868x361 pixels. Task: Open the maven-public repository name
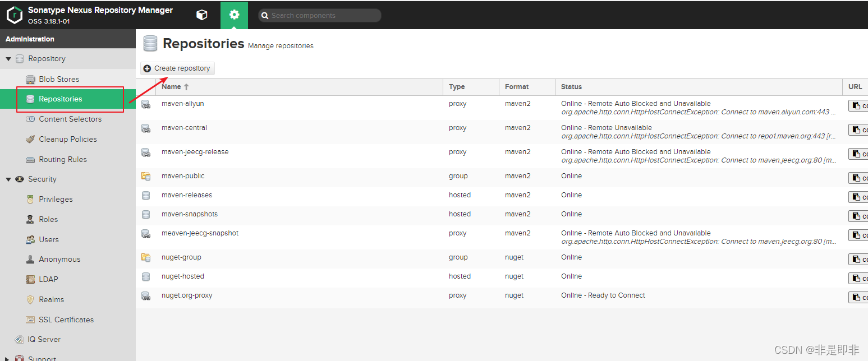(x=183, y=176)
